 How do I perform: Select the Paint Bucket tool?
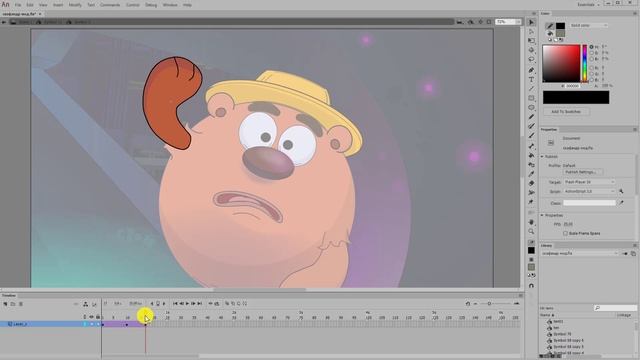(x=531, y=155)
